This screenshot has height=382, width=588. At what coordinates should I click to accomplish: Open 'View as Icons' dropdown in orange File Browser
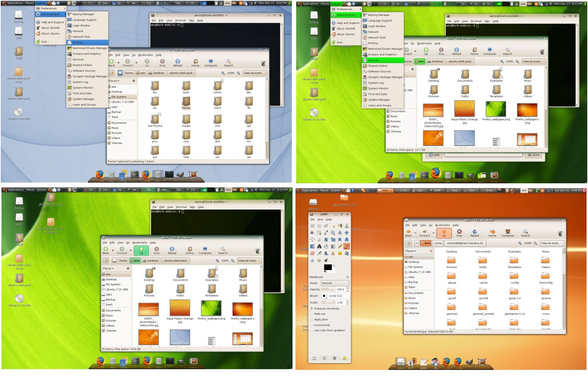[x=552, y=243]
